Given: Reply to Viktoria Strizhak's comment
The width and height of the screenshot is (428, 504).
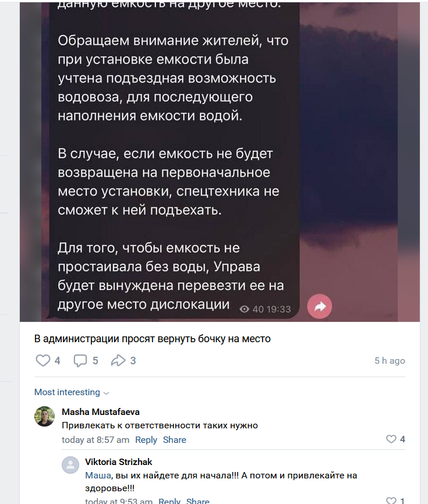Looking at the screenshot, I should tap(169, 501).
